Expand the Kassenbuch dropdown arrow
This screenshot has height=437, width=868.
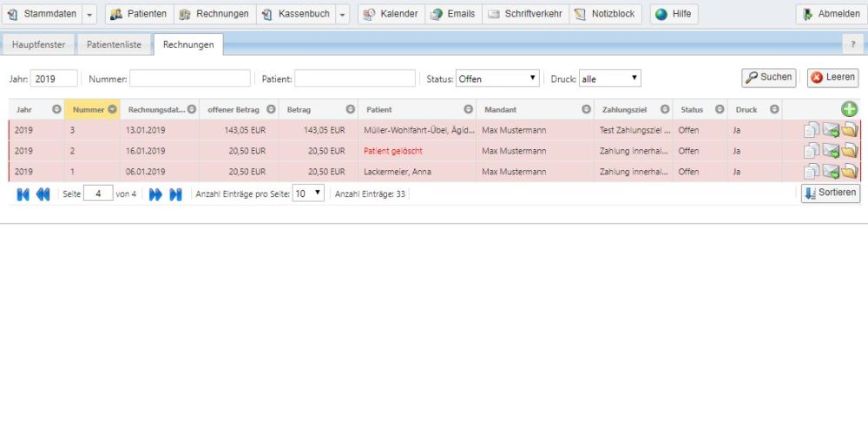(343, 14)
